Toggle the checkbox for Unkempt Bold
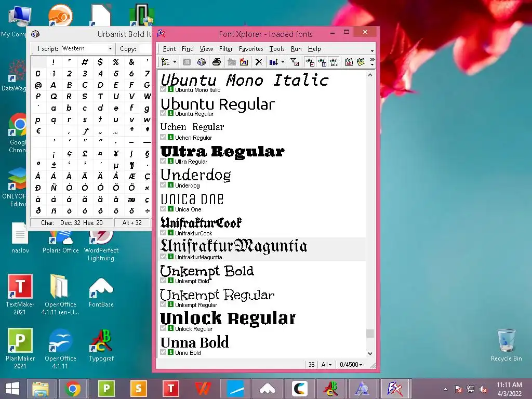The height and width of the screenshot is (399, 532). 163,281
